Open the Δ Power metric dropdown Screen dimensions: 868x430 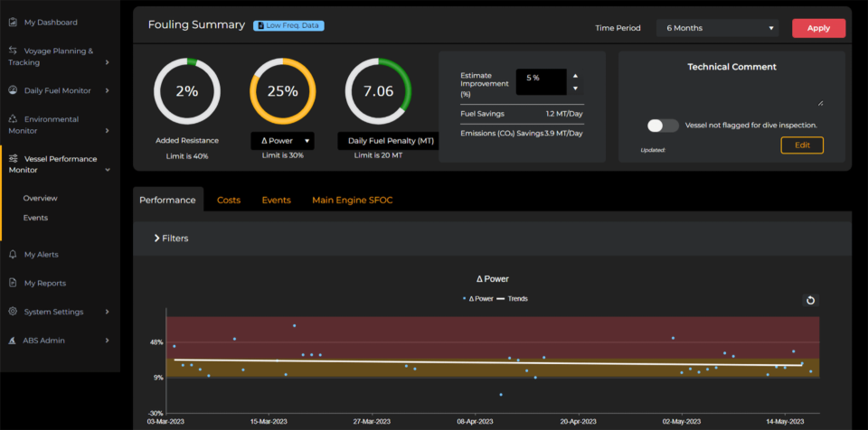pyautogui.click(x=282, y=141)
